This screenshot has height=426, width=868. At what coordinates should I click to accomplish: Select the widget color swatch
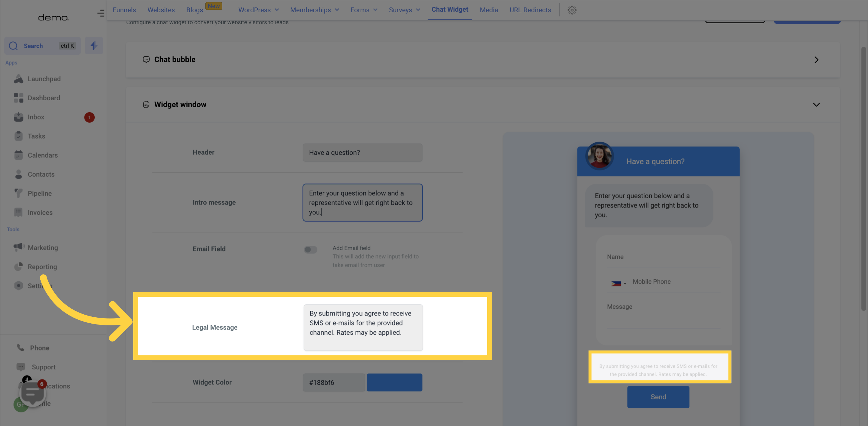[x=395, y=382]
